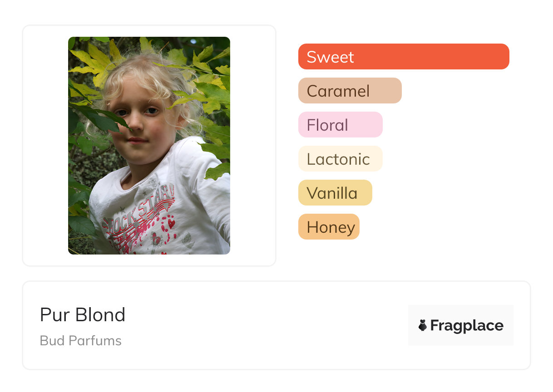Click empty space right of the Honey tag
553x392 pixels.
431,227
